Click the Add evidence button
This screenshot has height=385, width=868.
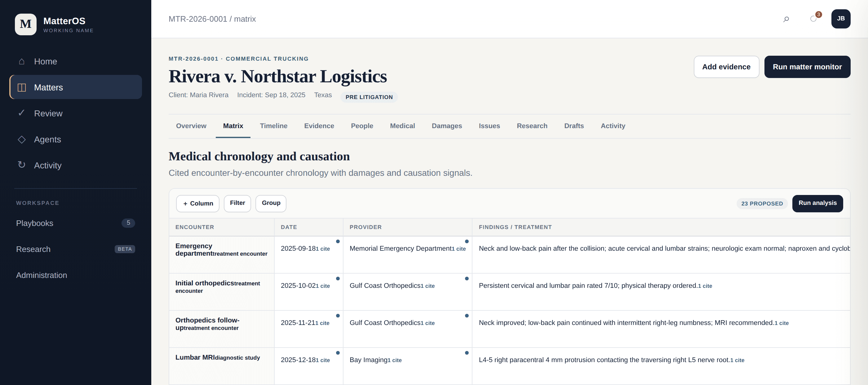point(726,67)
